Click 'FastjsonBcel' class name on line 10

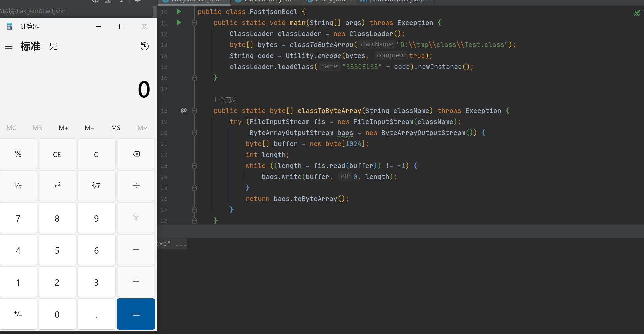point(273,12)
